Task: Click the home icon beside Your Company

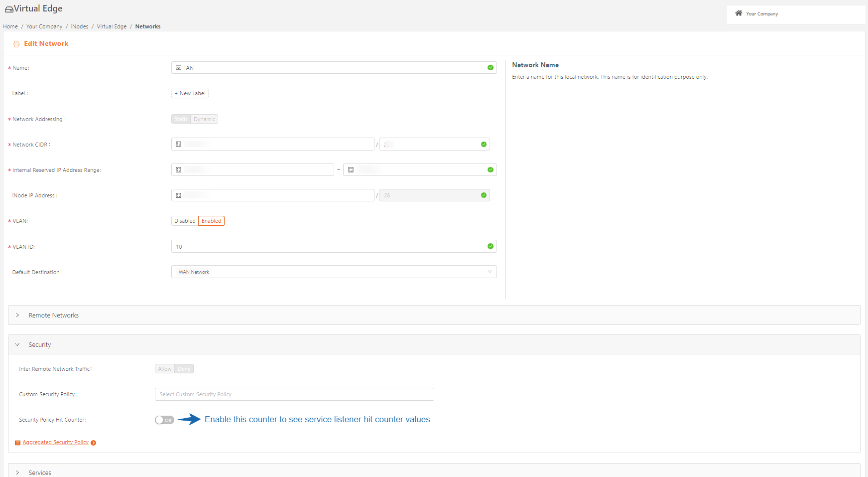Action: point(739,13)
